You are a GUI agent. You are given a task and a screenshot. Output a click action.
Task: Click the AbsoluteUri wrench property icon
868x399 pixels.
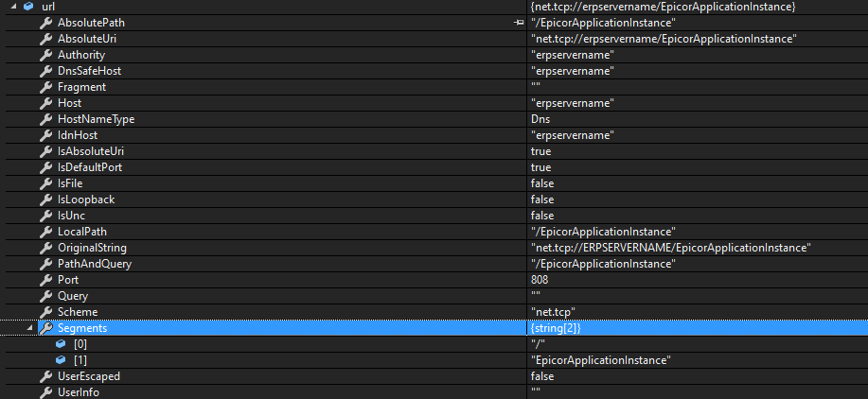46,39
